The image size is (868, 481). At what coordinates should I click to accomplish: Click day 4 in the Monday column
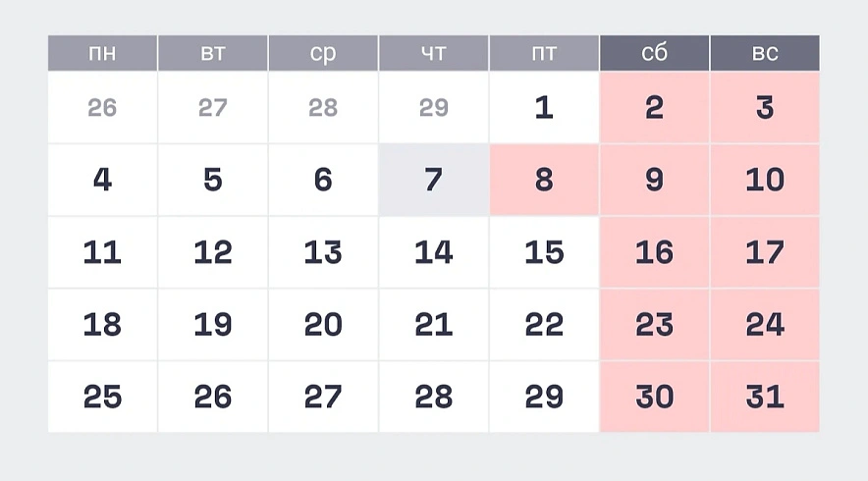[102, 180]
